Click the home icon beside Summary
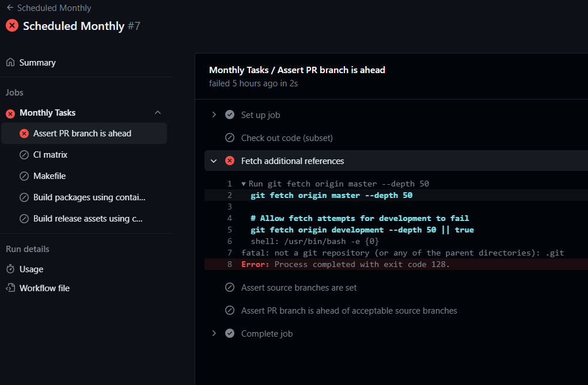 9,62
